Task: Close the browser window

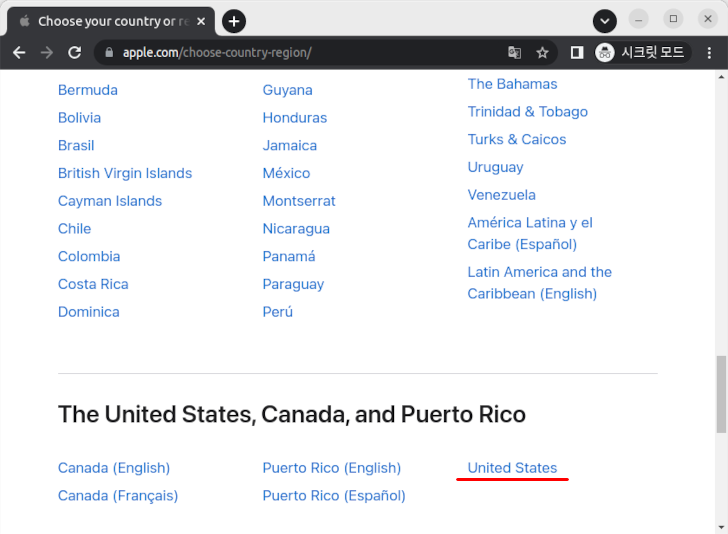Action: pos(708,19)
